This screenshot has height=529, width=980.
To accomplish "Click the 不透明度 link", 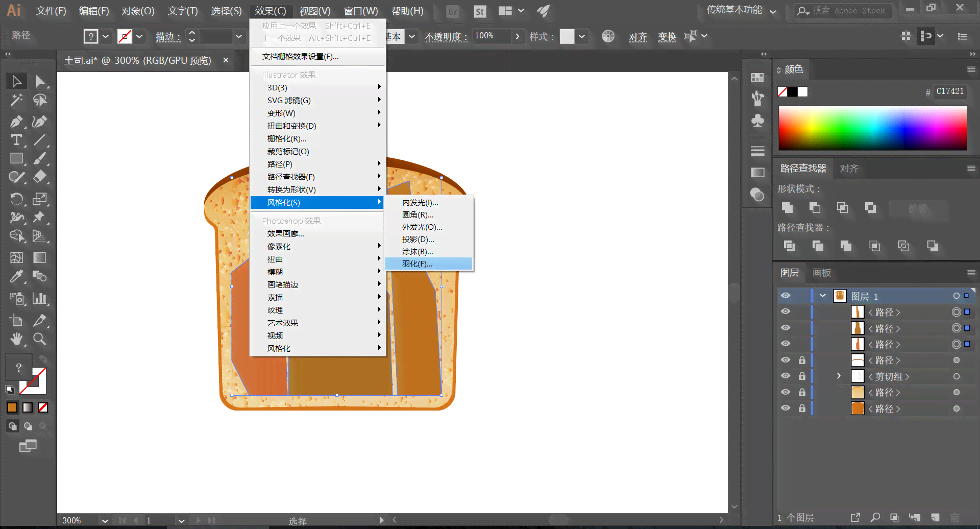I will pyautogui.click(x=446, y=37).
